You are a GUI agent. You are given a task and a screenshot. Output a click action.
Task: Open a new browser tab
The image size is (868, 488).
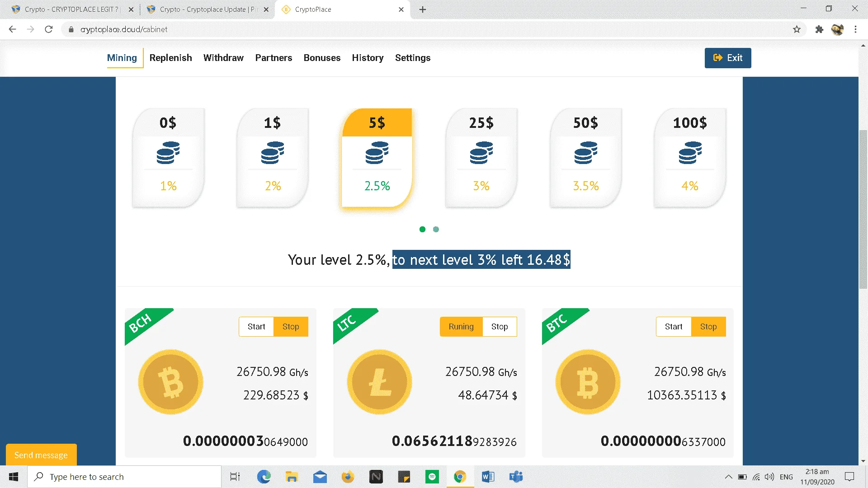[423, 9]
